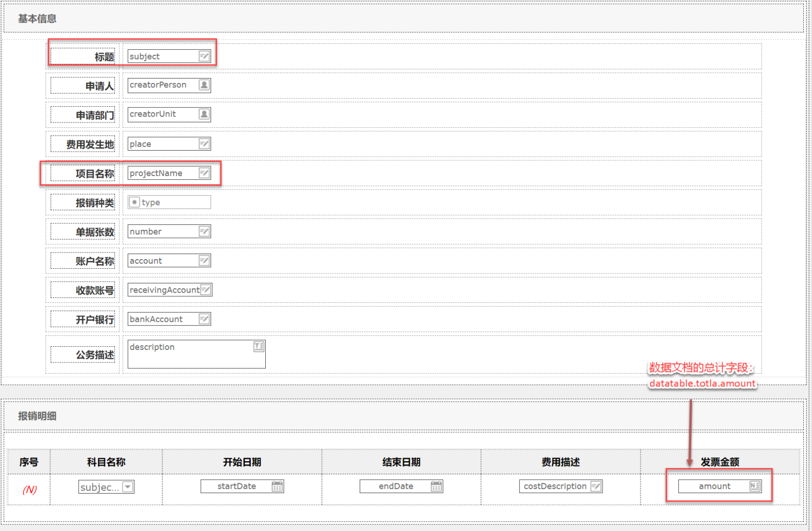Click the edit icon in projectName field

click(x=204, y=173)
